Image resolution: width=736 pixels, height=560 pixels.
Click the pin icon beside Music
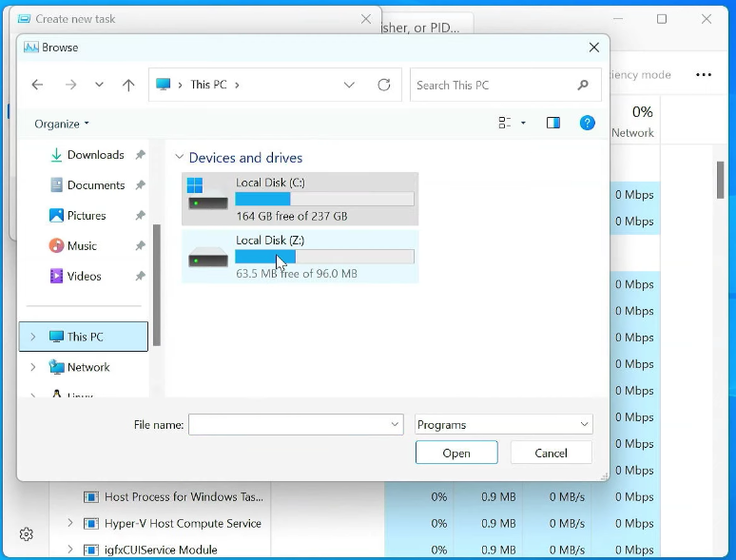coord(140,245)
